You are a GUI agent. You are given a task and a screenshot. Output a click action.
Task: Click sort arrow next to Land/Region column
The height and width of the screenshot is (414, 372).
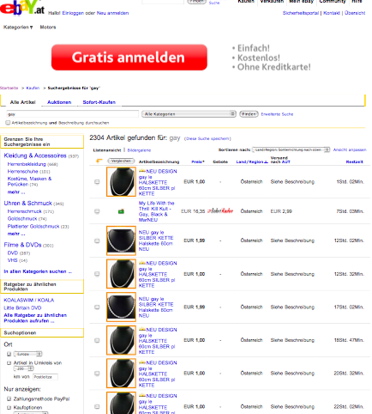tap(266, 162)
